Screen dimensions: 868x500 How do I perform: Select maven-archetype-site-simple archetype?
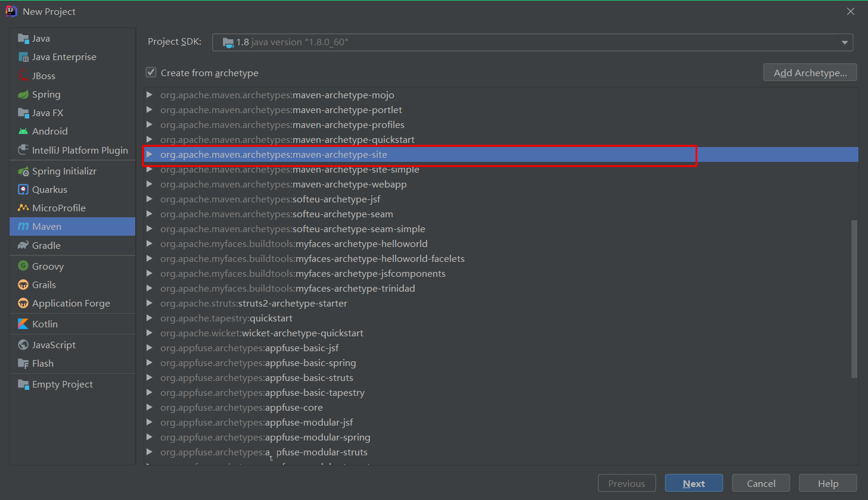click(501, 169)
